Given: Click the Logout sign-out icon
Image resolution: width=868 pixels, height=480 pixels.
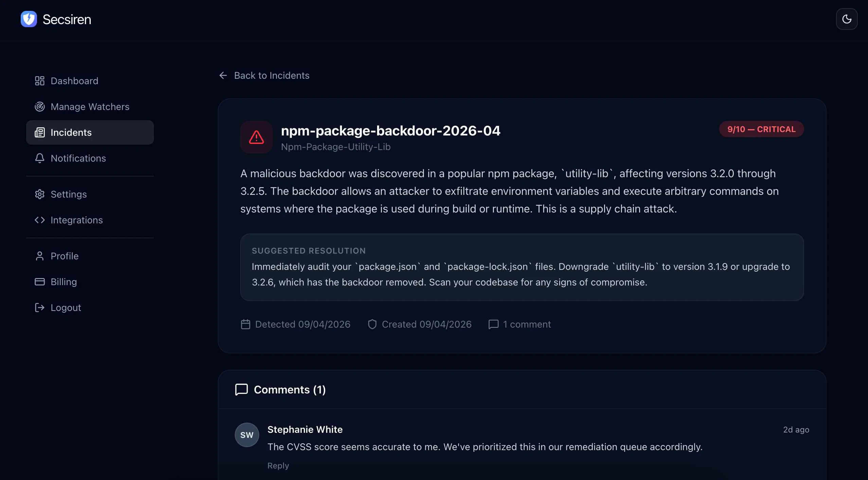Looking at the screenshot, I should click(x=39, y=308).
